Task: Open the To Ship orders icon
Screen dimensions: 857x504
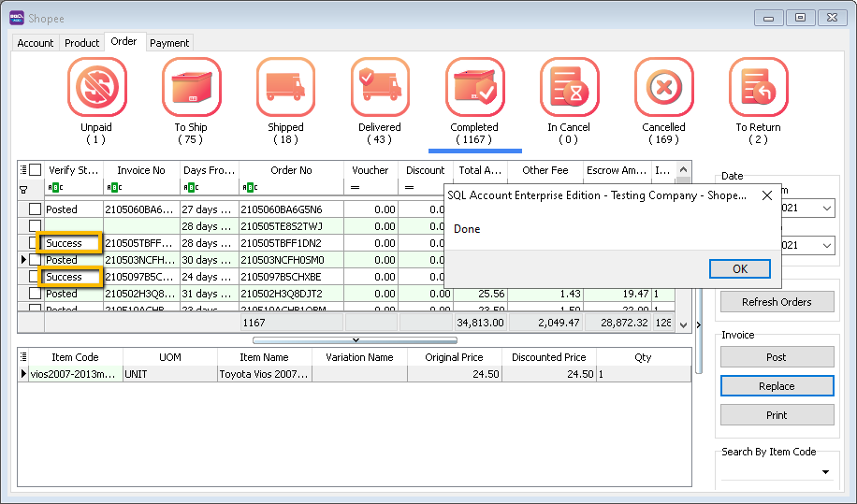Action: [191, 88]
